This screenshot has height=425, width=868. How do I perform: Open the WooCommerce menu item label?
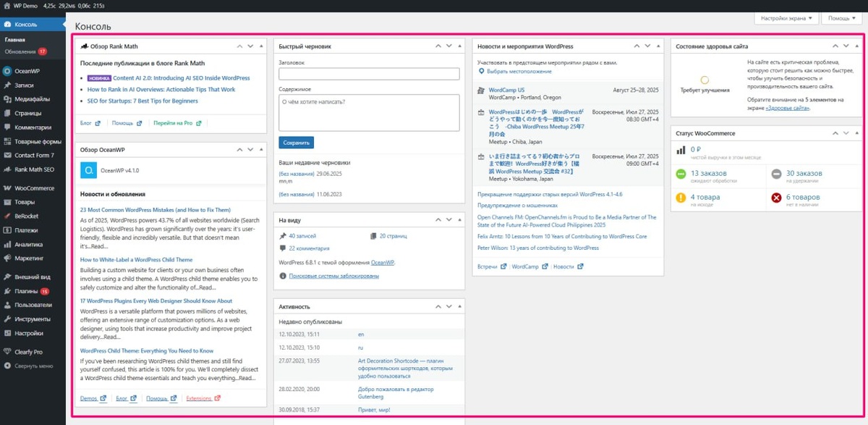point(34,188)
